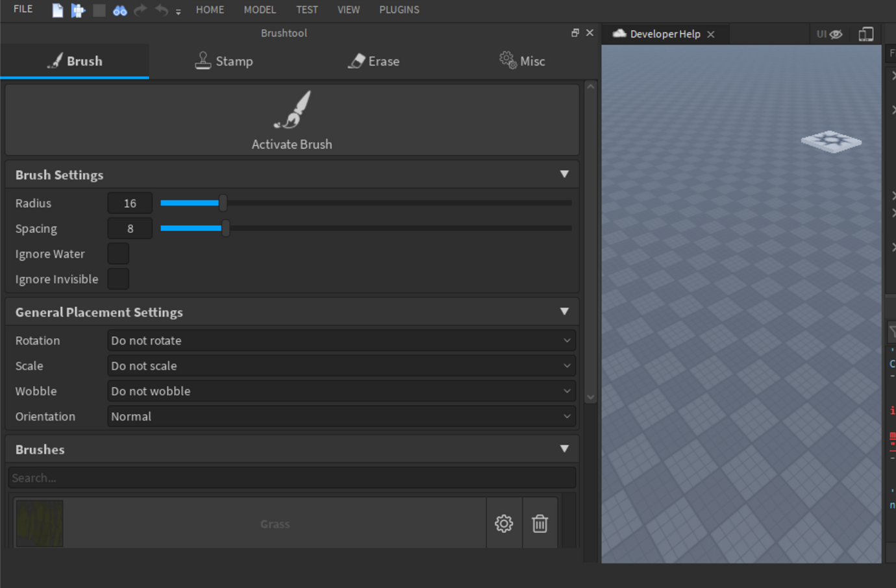Screen dimensions: 896x588
Task: Open the device emulation icon
Action: tap(866, 33)
